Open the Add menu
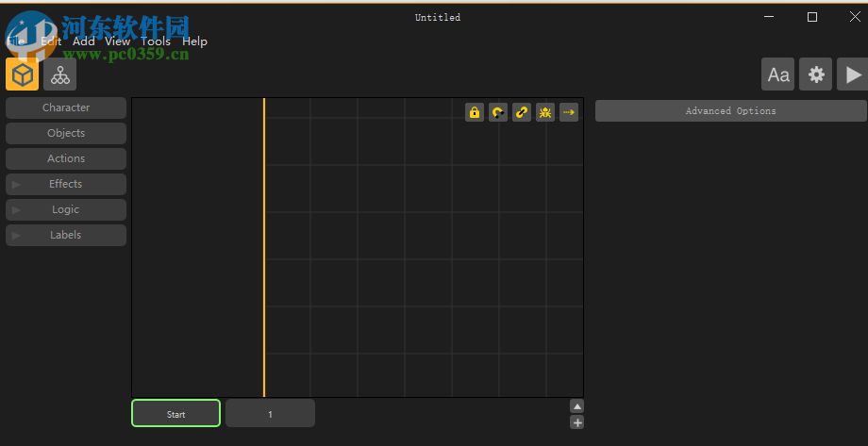The width and height of the screenshot is (868, 446). pos(84,41)
